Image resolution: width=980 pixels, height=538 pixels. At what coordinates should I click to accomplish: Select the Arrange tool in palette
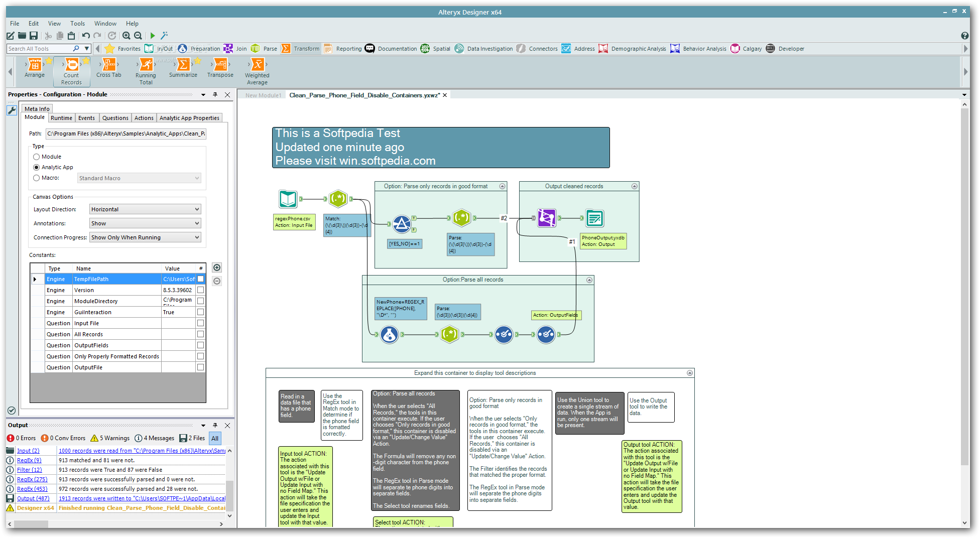pyautogui.click(x=35, y=68)
